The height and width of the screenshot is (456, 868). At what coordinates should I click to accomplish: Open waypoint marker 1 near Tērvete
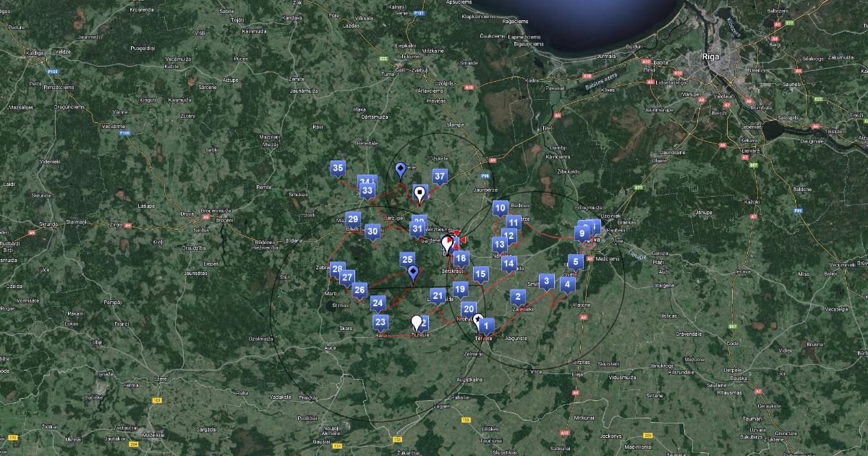point(486,326)
